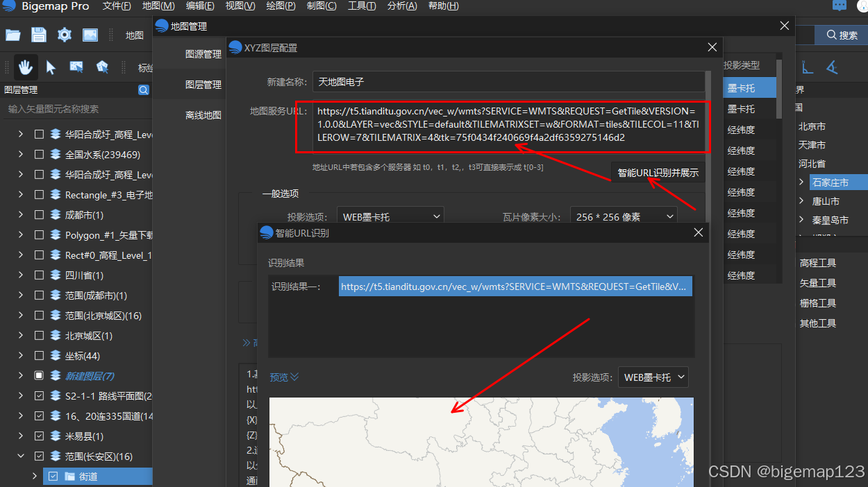Click the image export icon

click(x=90, y=35)
